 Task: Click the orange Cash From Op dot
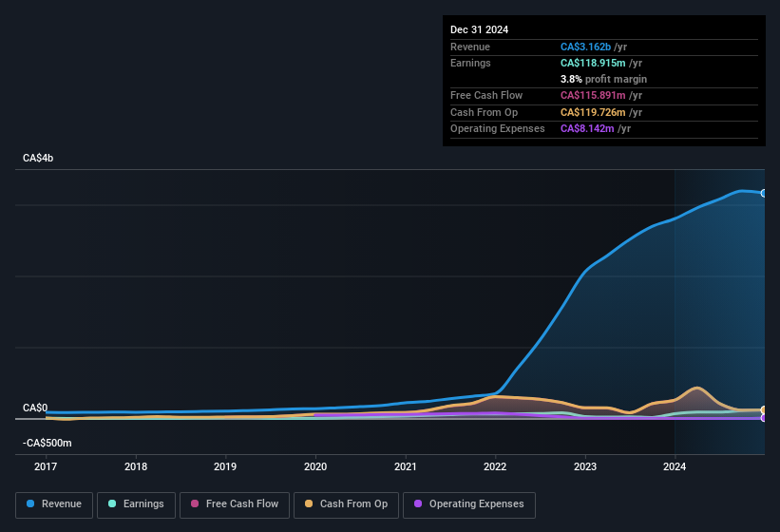pos(309,503)
